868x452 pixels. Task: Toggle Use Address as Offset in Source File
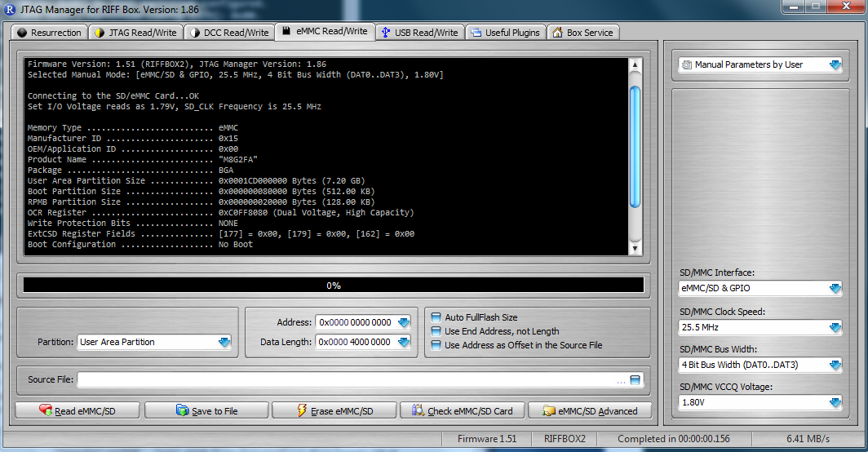436,345
